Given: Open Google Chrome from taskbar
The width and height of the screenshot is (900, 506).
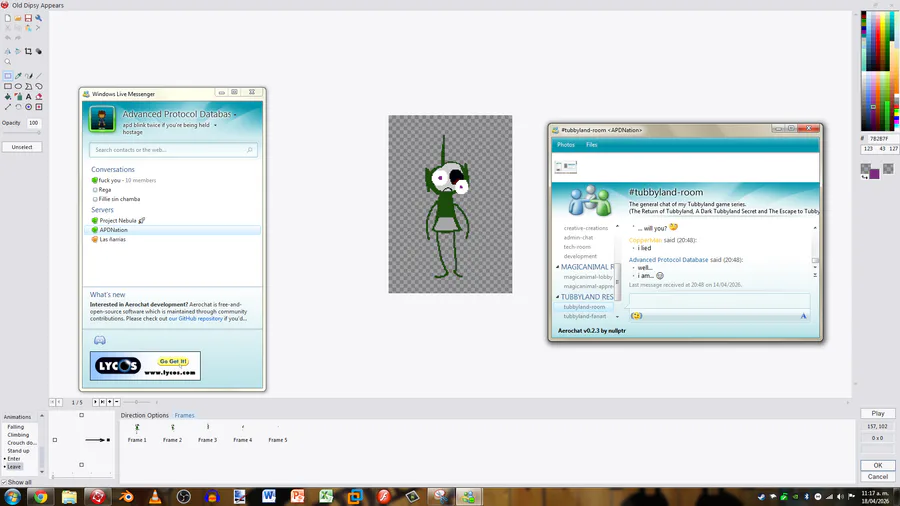Looking at the screenshot, I should click(40, 496).
